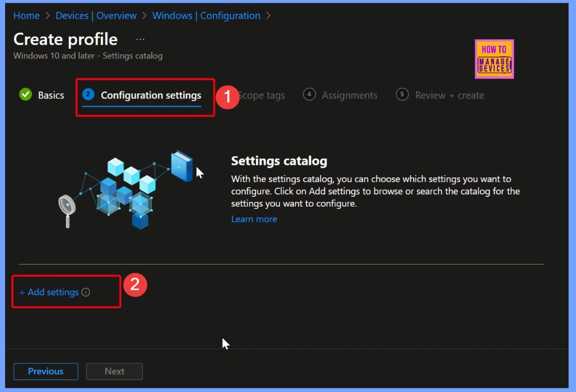
Task: Click the settings catalog cubes illustration
Action: pyautogui.click(x=126, y=190)
